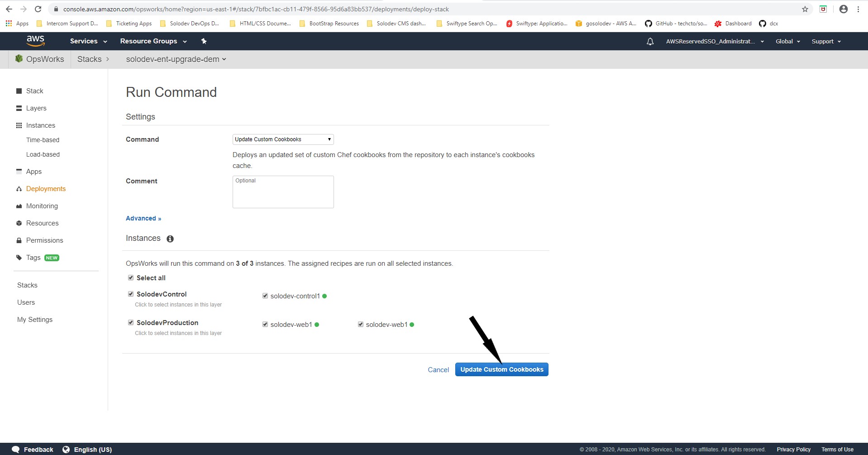Open Time-based instances
868x455 pixels.
(x=43, y=140)
